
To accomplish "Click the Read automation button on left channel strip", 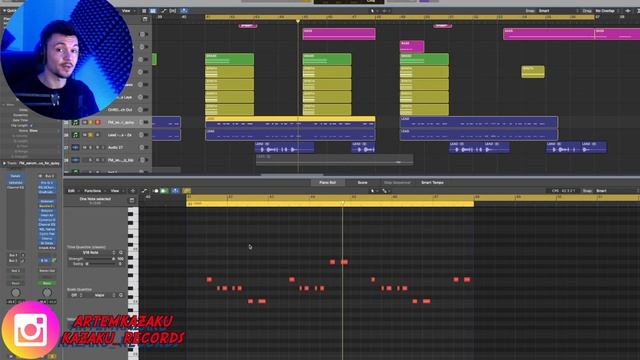I will point(16,283).
